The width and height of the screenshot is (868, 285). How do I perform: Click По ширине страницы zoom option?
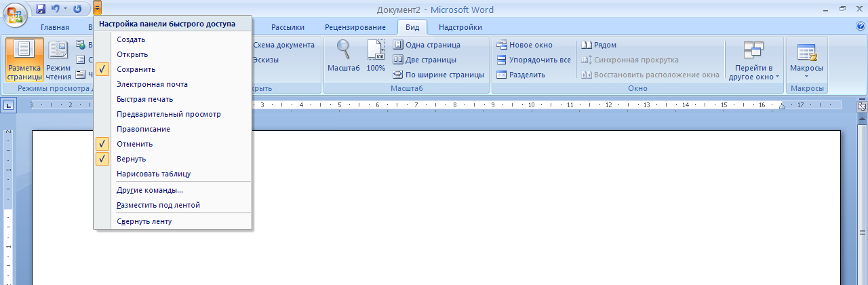(x=439, y=75)
